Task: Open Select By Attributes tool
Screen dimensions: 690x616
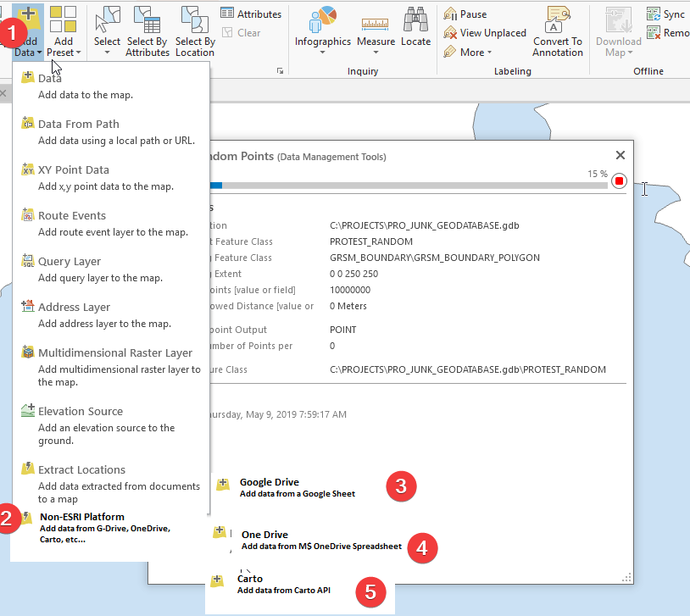Action: click(x=147, y=31)
